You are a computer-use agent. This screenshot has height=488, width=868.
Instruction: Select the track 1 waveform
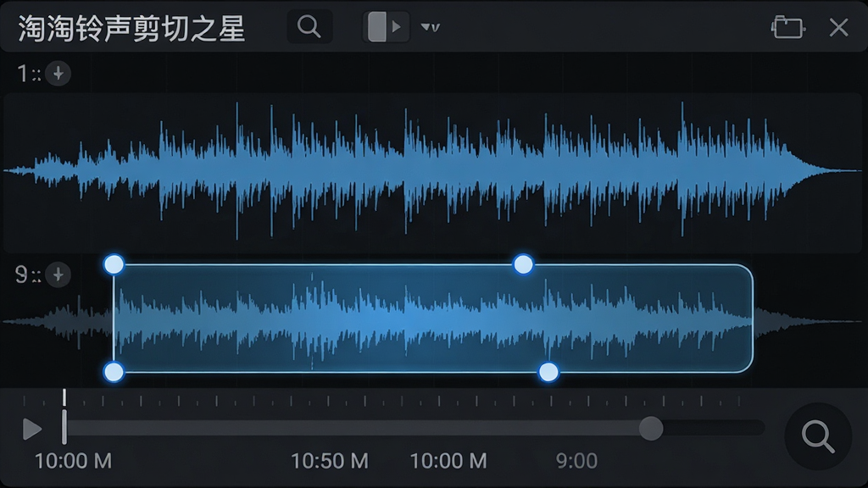[433, 172]
